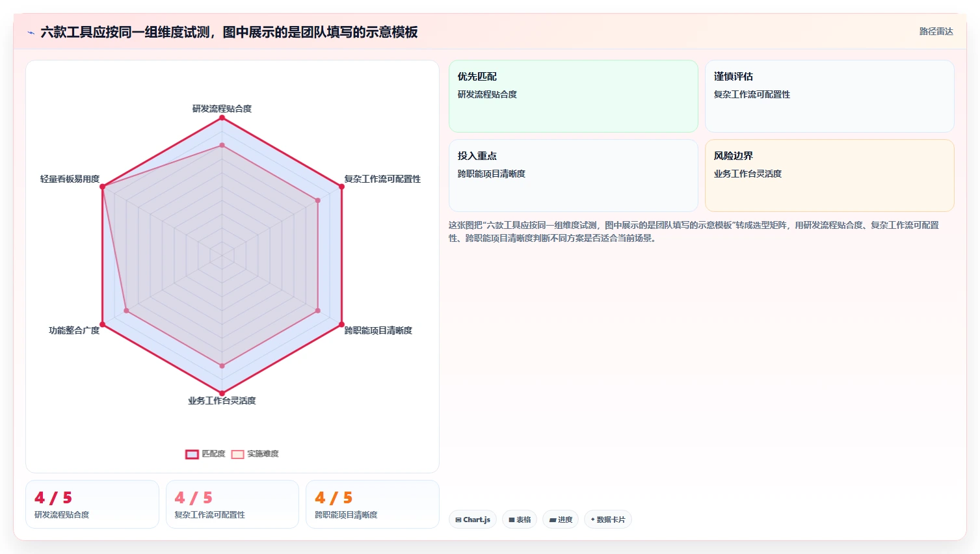The image size is (980, 554).
Task: Click the 匹配度 legend color box
Action: point(192,455)
